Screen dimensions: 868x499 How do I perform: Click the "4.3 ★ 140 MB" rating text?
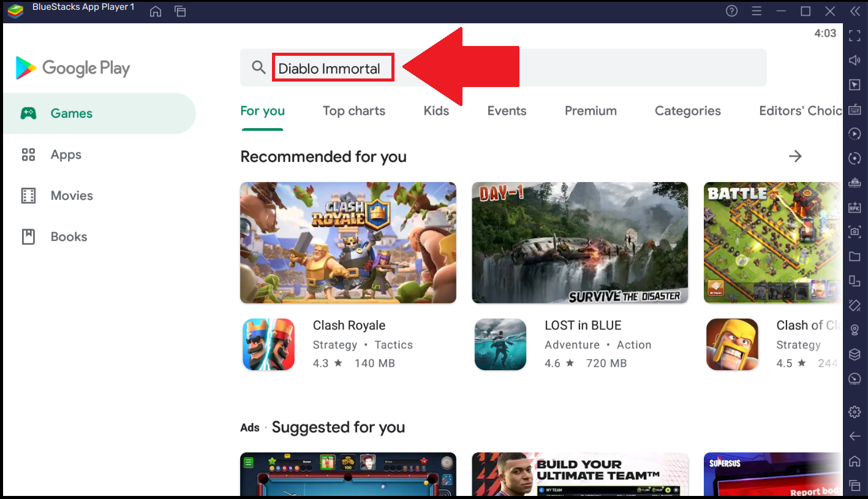(354, 363)
